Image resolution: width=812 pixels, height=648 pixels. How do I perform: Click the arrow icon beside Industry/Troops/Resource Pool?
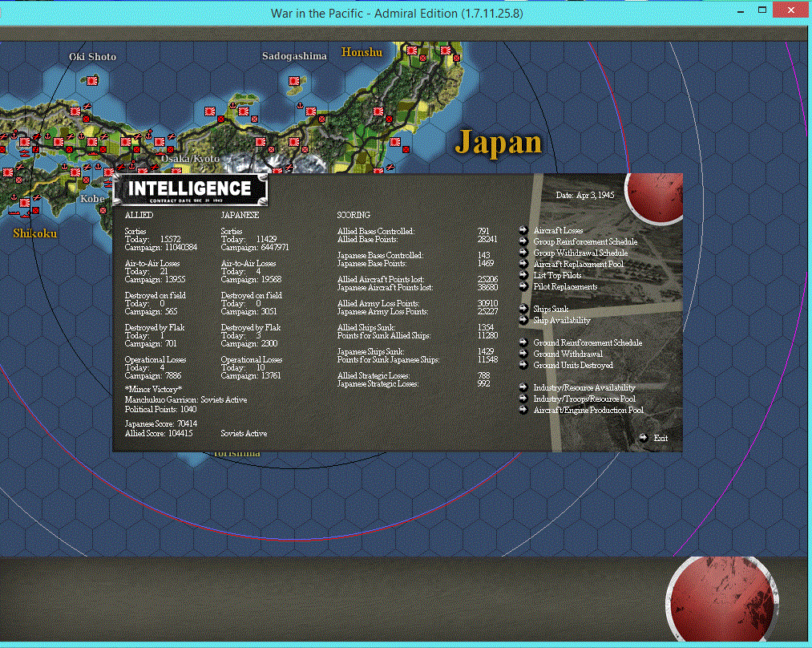(523, 399)
